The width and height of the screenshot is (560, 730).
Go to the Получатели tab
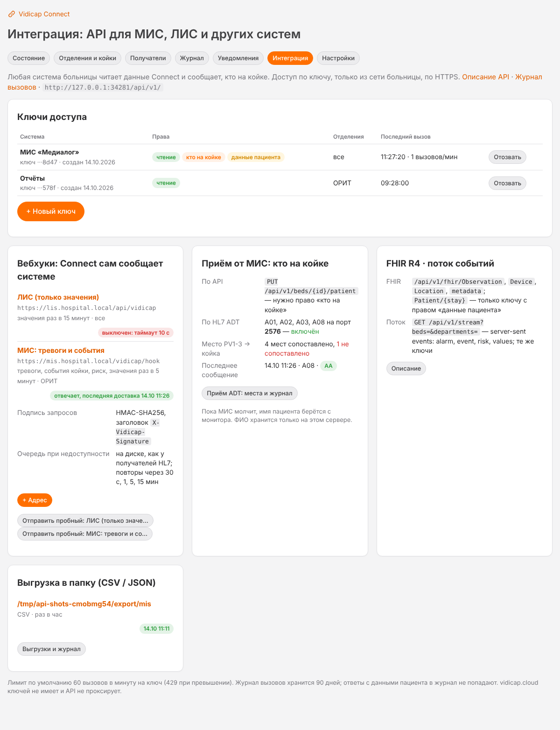click(x=148, y=58)
